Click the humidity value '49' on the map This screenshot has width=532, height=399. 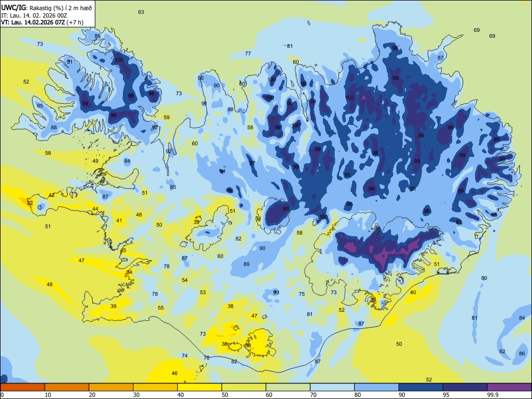point(95,161)
